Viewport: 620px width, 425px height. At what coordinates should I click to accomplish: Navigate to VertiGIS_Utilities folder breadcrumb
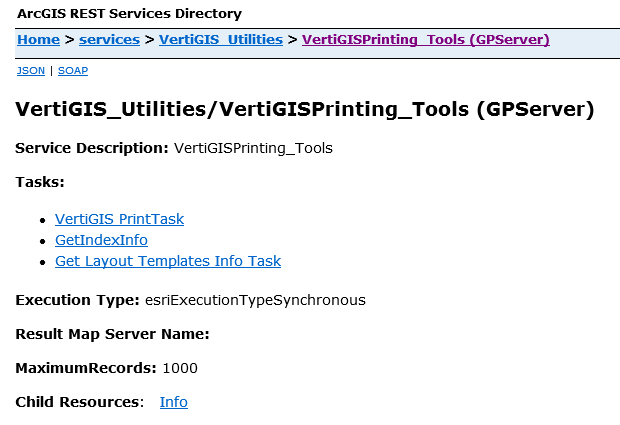(220, 40)
